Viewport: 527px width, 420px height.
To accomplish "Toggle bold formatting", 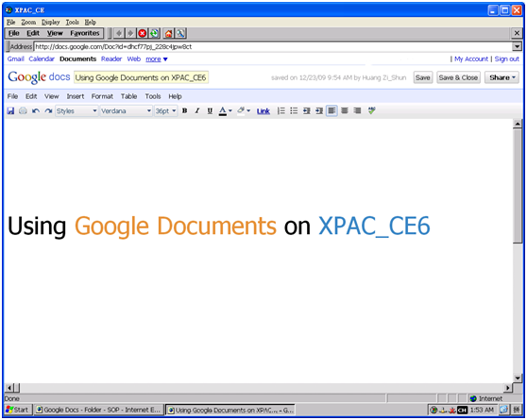I will pos(184,110).
